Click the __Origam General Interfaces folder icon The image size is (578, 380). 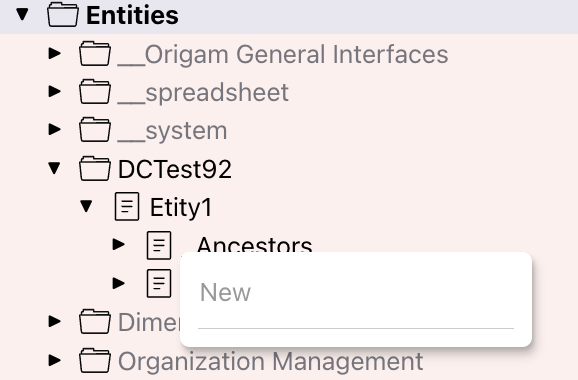pyautogui.click(x=95, y=54)
